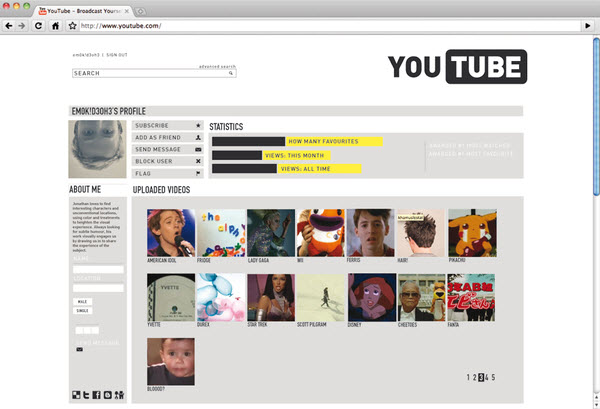Screen dimensions: 600x409
Task: Click the SUBSCRIBE button
Action: point(168,125)
